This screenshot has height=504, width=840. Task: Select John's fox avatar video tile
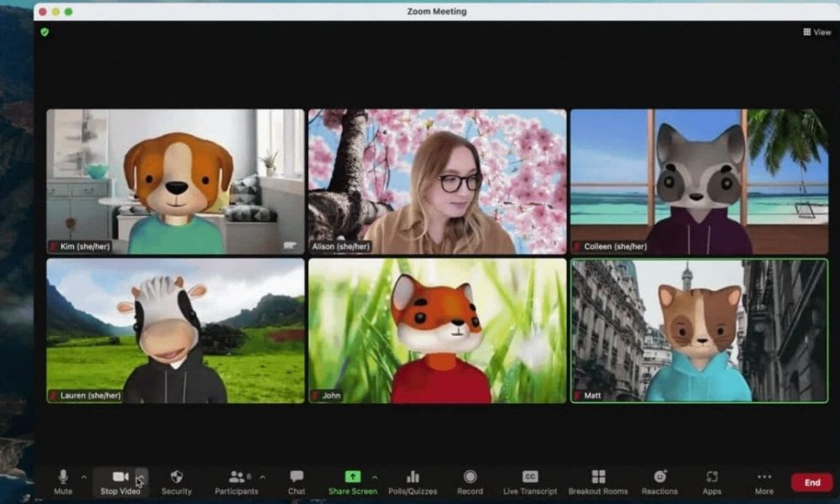click(x=437, y=330)
